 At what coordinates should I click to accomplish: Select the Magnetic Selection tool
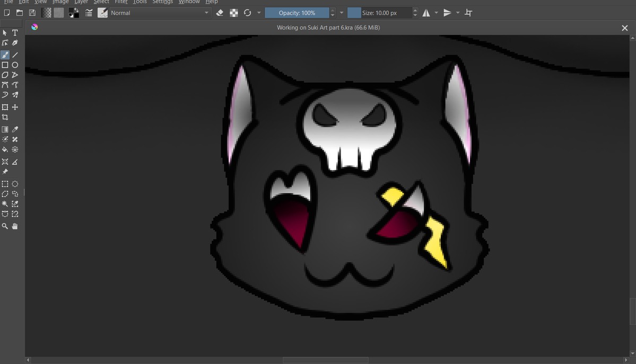click(15, 214)
